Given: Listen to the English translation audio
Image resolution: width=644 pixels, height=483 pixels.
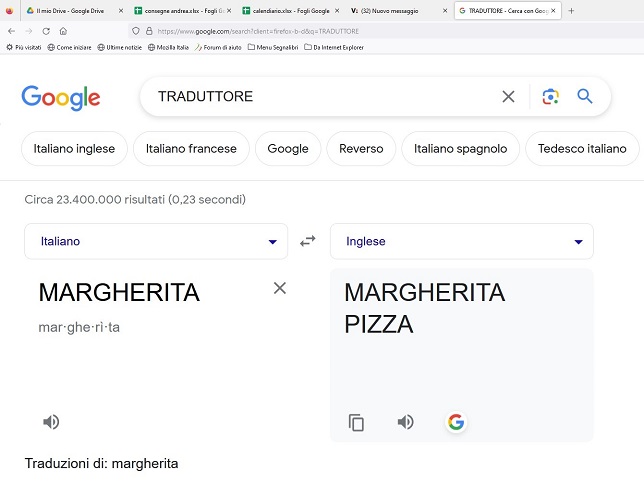Looking at the screenshot, I should [x=406, y=422].
